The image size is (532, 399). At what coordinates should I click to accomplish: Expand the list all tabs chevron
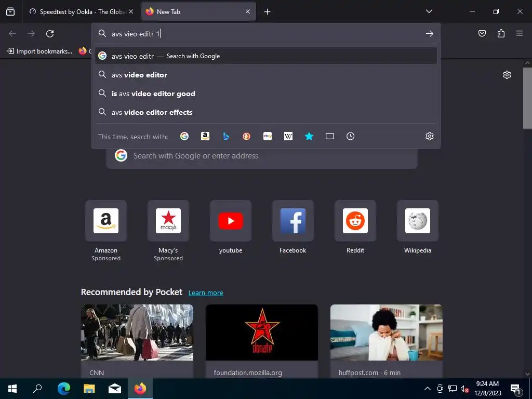(429, 11)
